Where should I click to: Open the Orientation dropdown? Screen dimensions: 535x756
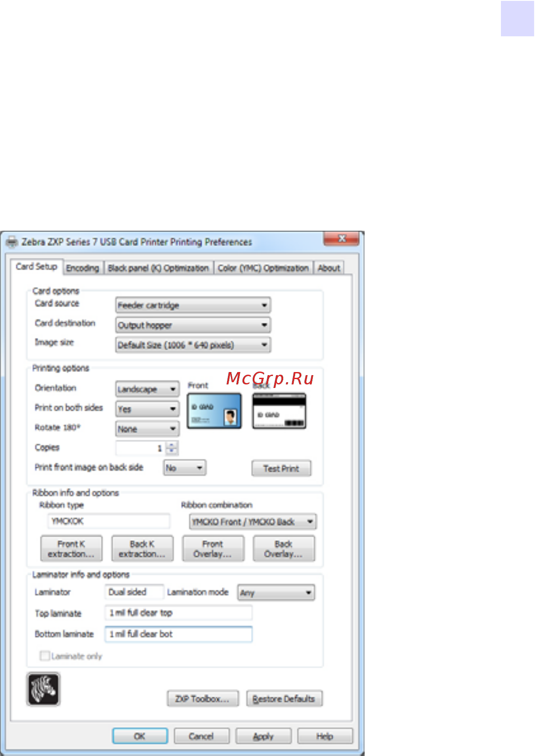coord(147,389)
